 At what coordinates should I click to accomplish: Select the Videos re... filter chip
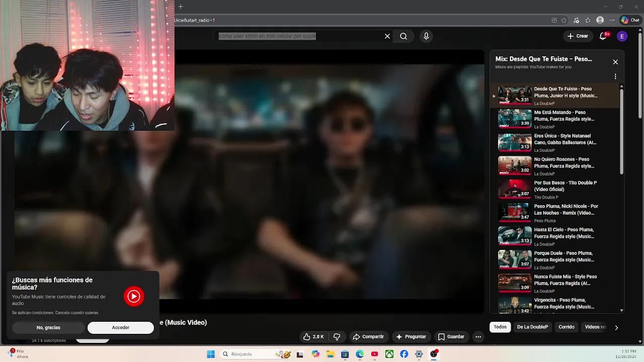(x=595, y=327)
